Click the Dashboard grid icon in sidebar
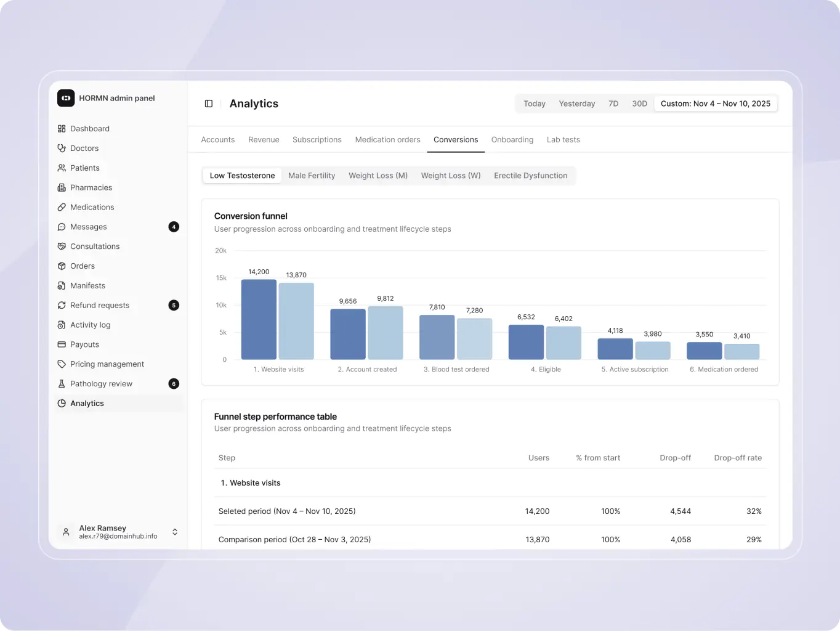Image resolution: width=840 pixels, height=631 pixels. point(62,129)
